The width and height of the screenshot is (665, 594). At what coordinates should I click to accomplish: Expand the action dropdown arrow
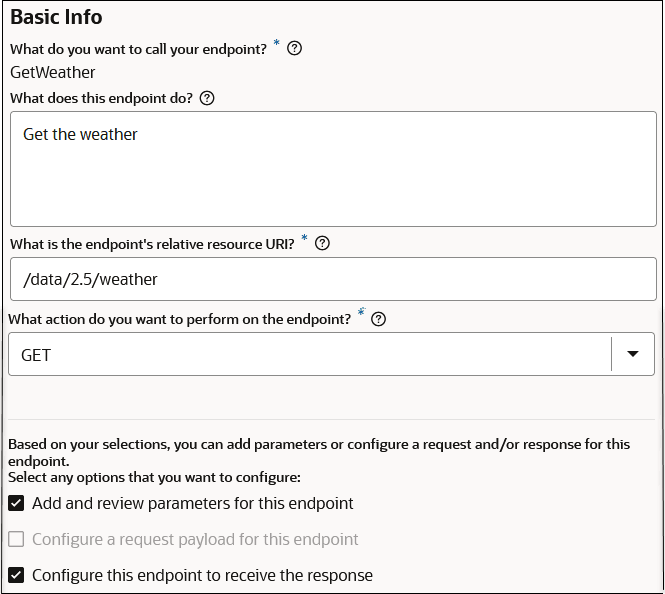coord(632,354)
